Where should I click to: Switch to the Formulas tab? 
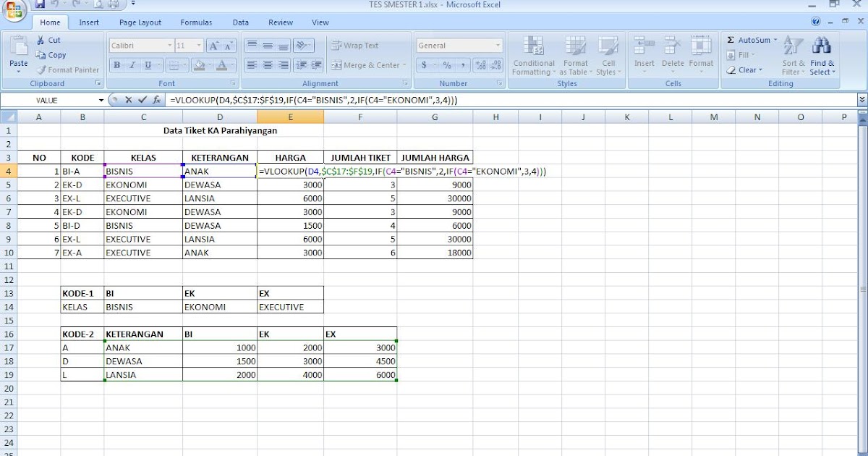pos(196,22)
